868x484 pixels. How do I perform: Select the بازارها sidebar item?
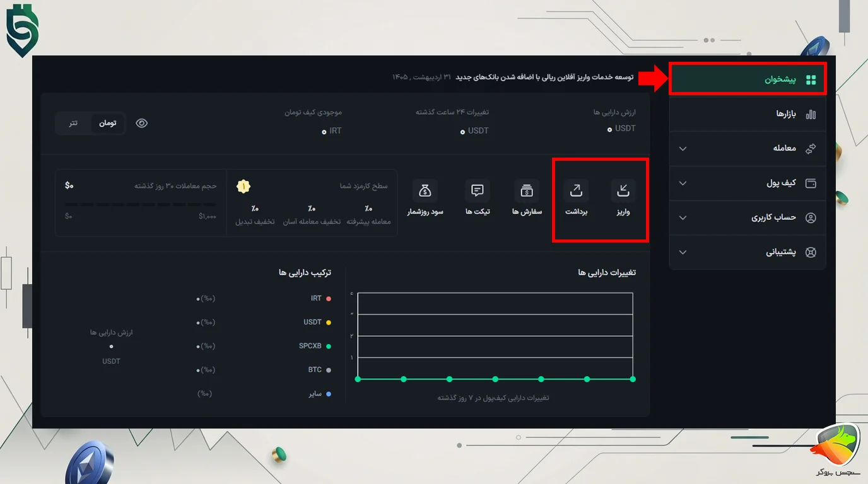click(748, 114)
